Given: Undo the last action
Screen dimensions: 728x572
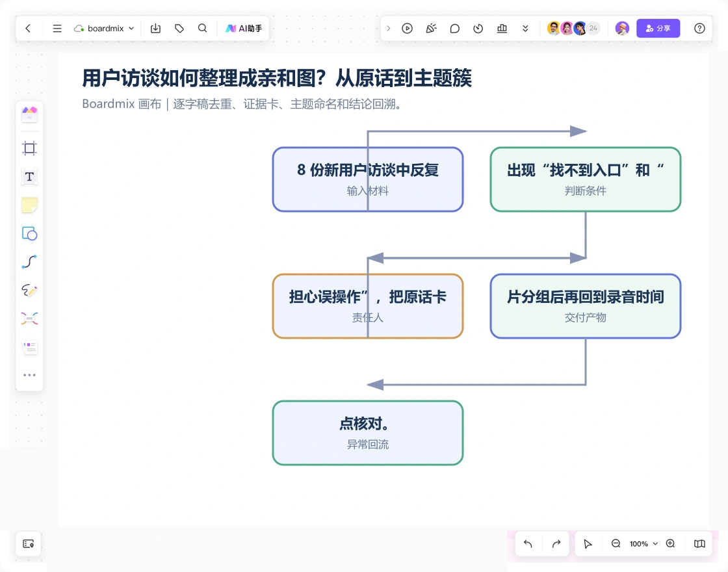Looking at the screenshot, I should (528, 543).
